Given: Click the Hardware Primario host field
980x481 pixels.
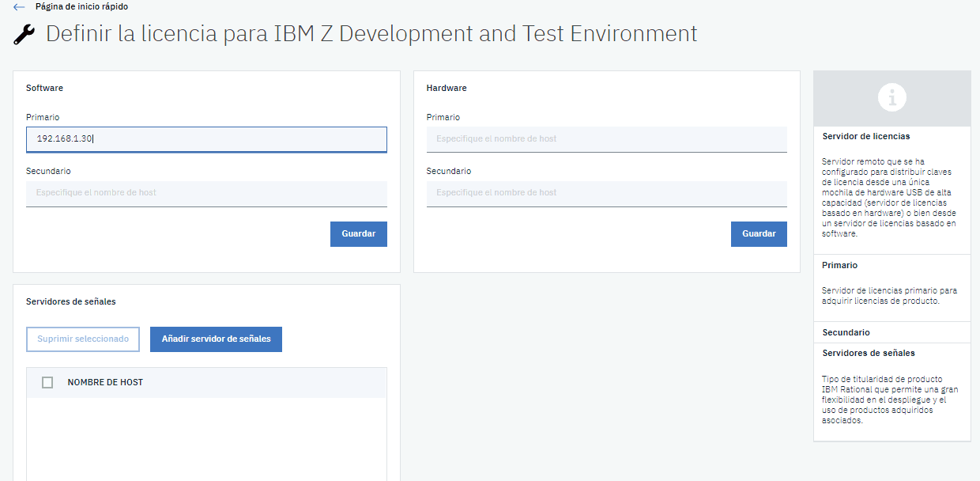Looking at the screenshot, I should tap(606, 139).
